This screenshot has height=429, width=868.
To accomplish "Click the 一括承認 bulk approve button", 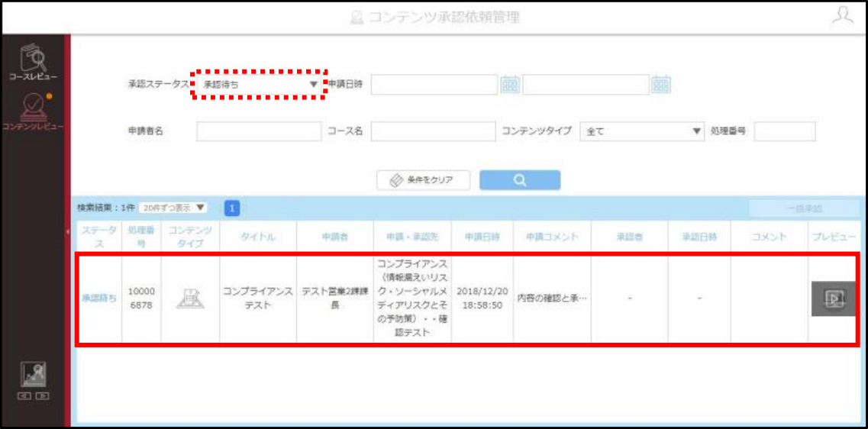I will [x=805, y=208].
